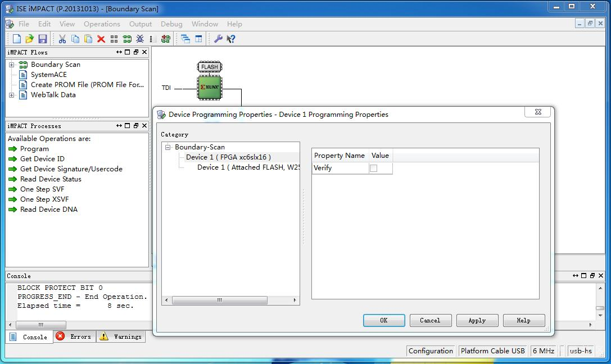611x364 pixels.
Task: Click the Paste toolbar icon
Action: (88, 39)
